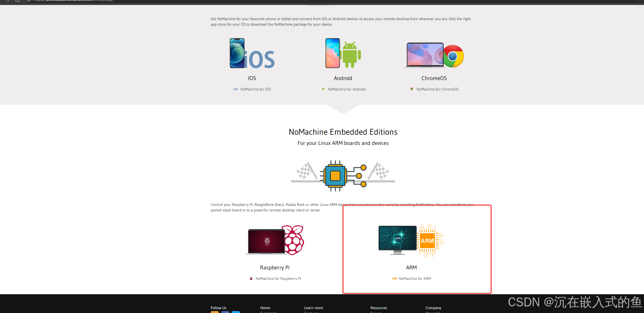Open the NoMachine for Raspberry Pi link
The image size is (644, 313).
[x=278, y=278]
